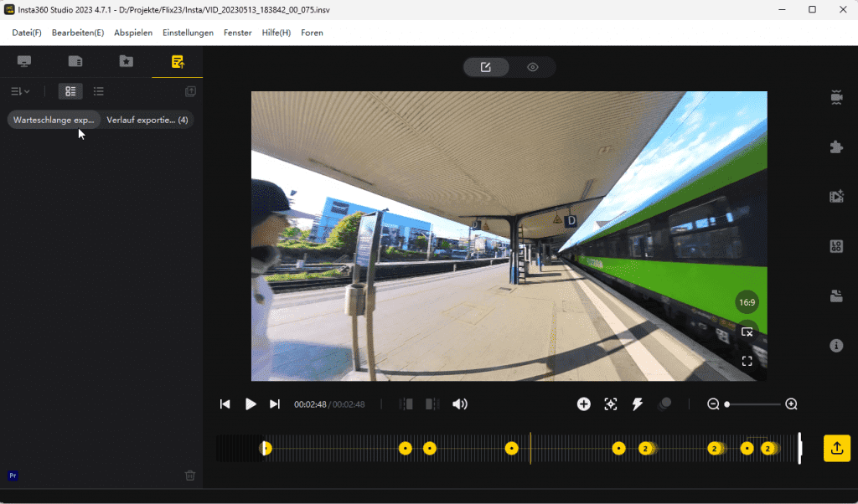
Task: Open the info panel via the i icon
Action: tap(835, 345)
